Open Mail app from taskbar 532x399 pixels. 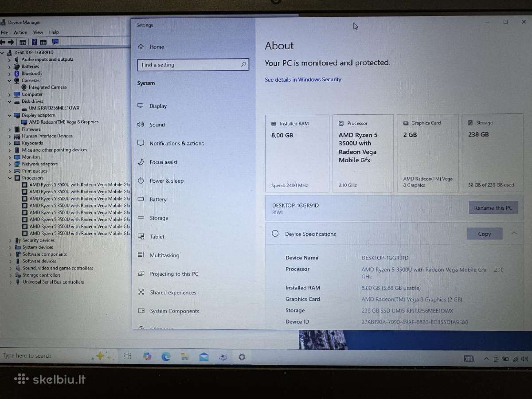click(204, 357)
